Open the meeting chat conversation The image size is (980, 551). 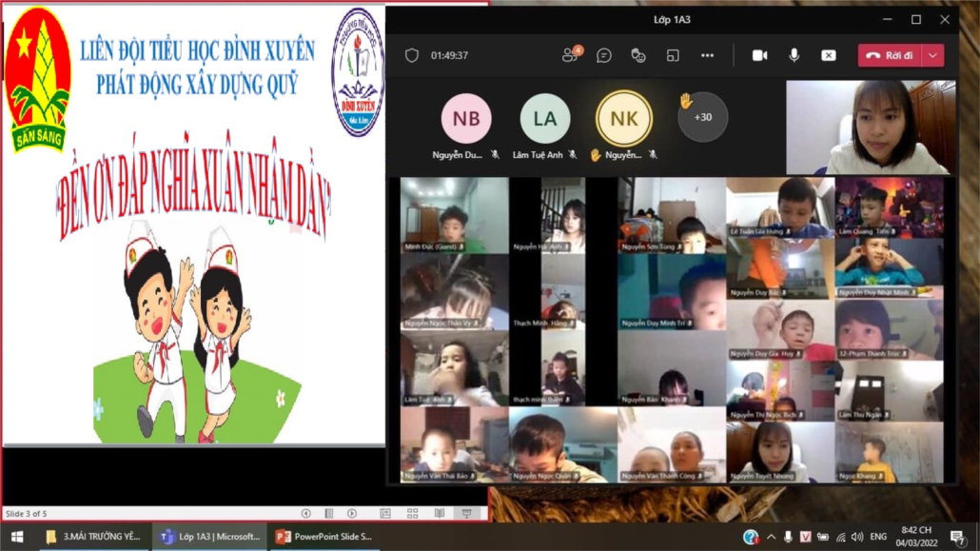click(604, 55)
